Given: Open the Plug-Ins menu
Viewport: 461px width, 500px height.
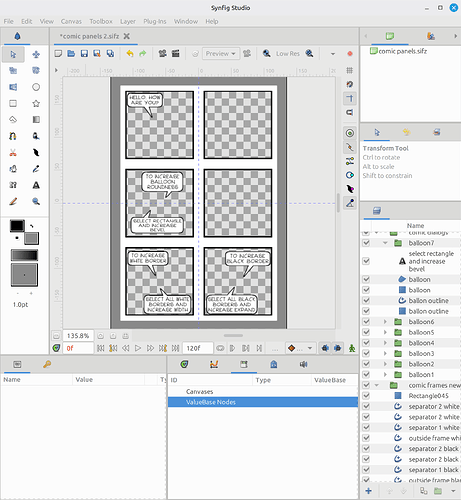Looking at the screenshot, I should click(x=155, y=21).
